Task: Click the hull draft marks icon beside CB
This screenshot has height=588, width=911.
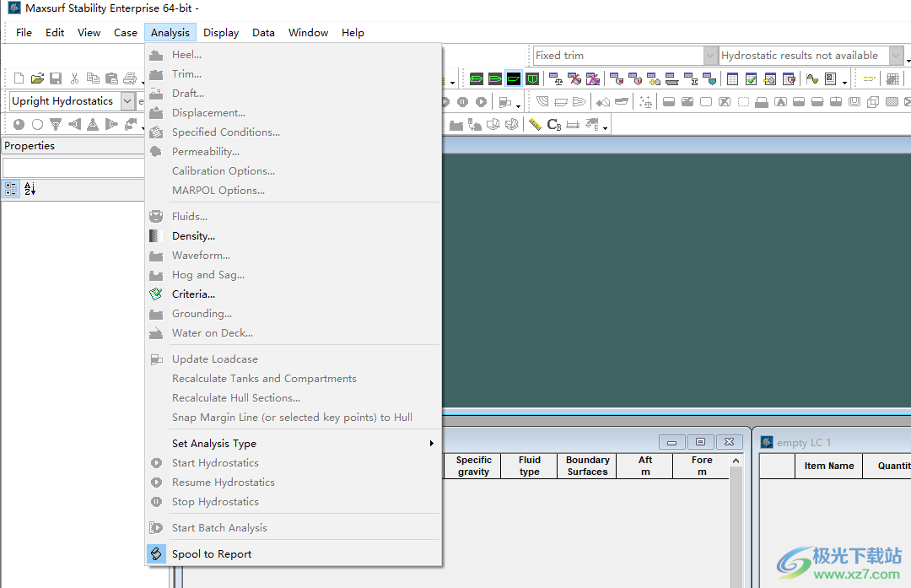Action: 573,124
